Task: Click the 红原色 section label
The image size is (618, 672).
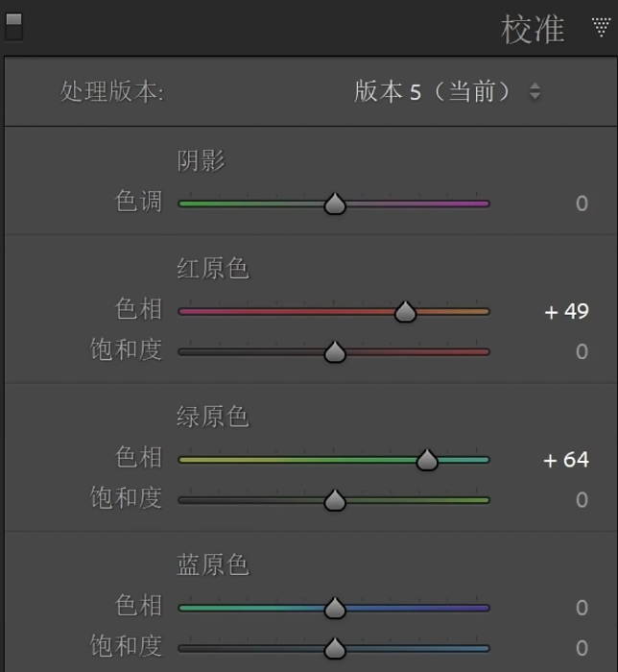Action: [213, 269]
